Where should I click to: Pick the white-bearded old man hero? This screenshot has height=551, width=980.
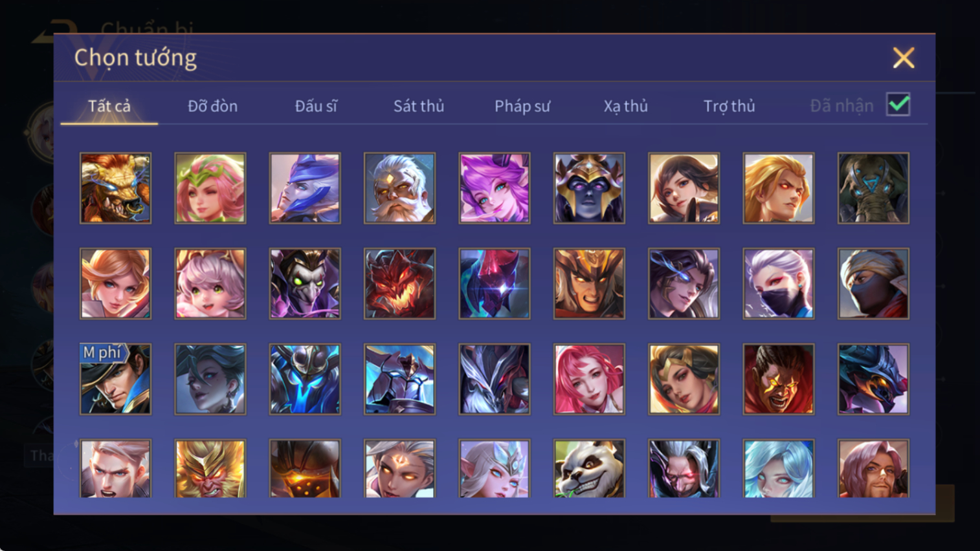[399, 188]
